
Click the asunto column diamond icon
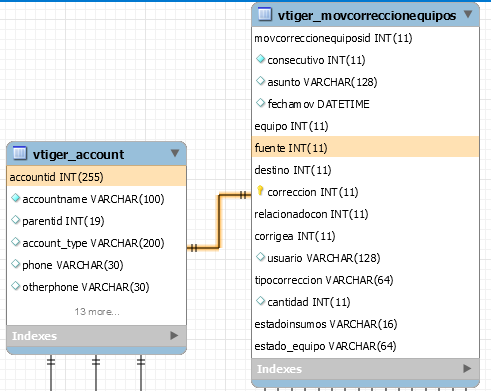260,81
